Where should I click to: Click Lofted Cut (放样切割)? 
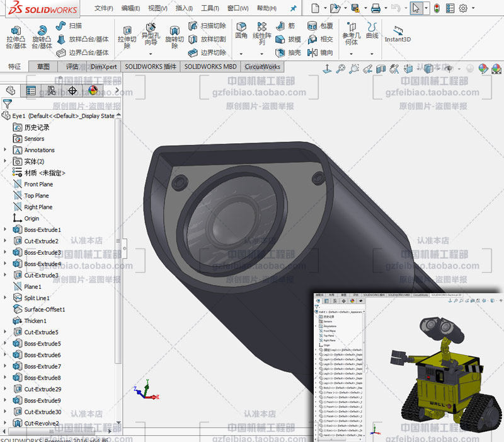tap(207, 39)
